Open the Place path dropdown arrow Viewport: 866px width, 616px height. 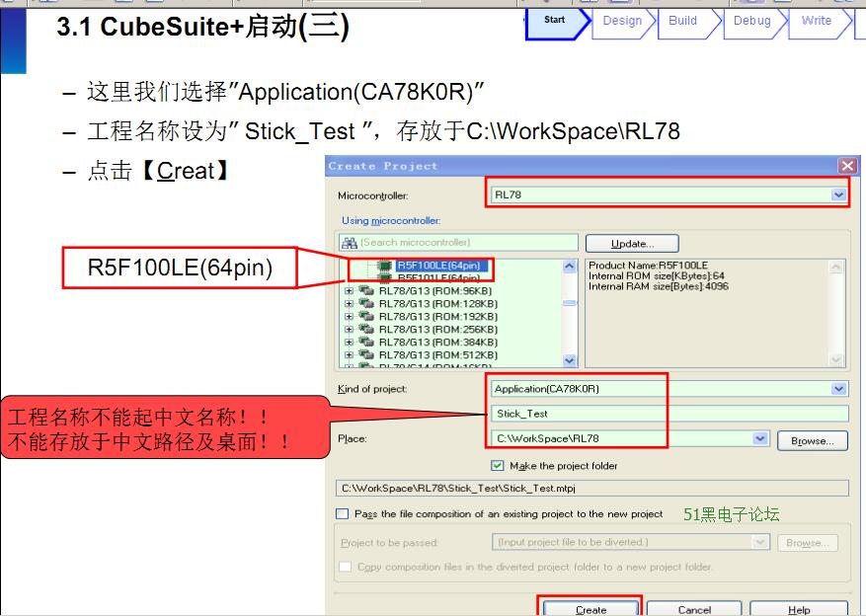point(760,438)
